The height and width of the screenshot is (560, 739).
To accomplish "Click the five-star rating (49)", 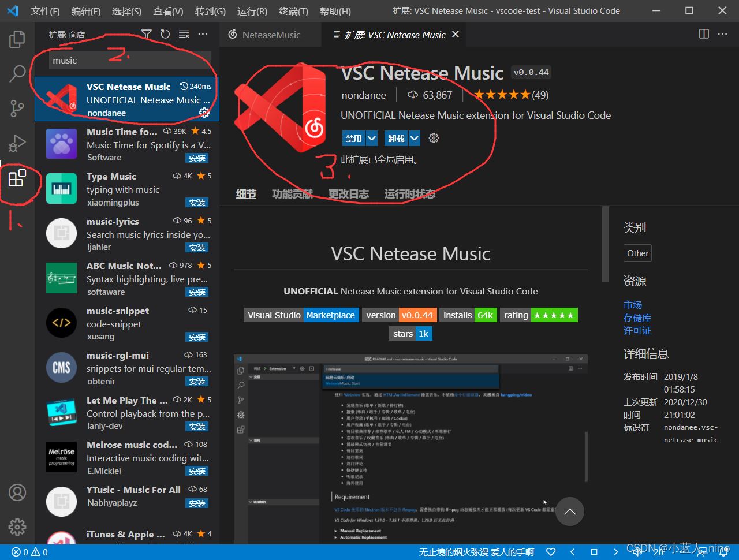I will (x=511, y=95).
